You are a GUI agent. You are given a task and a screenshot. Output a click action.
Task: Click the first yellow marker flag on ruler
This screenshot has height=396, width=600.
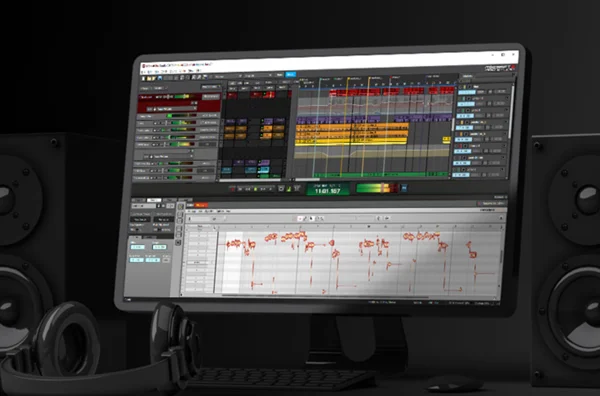[x=349, y=79]
